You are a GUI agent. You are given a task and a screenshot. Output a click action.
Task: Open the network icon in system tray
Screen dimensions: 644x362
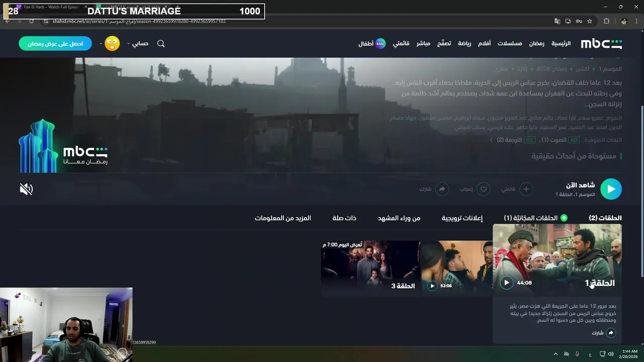602,354
